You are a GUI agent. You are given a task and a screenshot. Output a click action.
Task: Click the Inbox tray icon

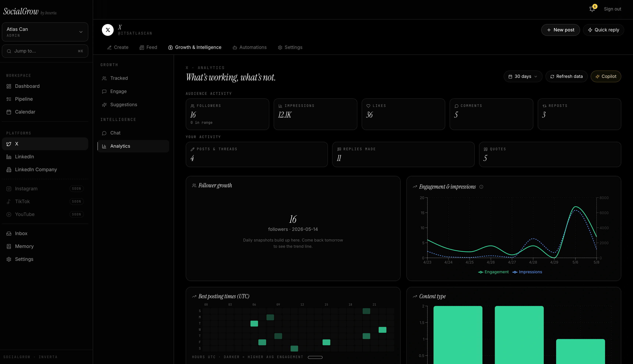9,233
